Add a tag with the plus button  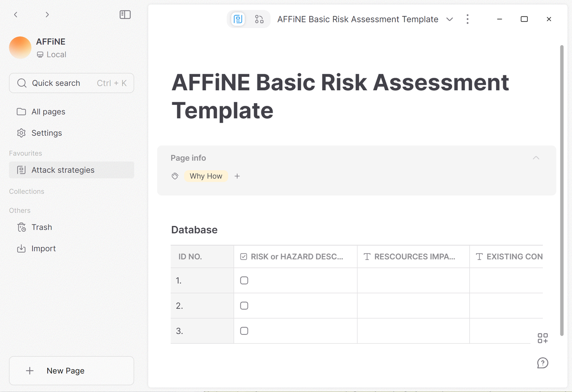(x=237, y=176)
